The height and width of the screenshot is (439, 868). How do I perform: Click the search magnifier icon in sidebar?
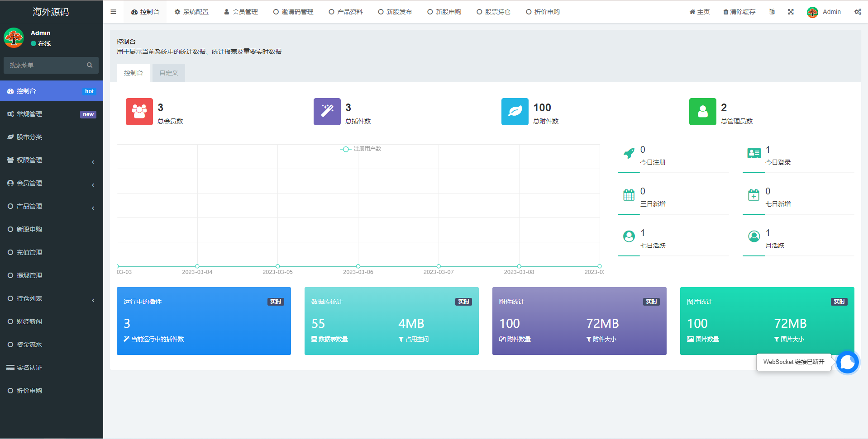click(90, 65)
